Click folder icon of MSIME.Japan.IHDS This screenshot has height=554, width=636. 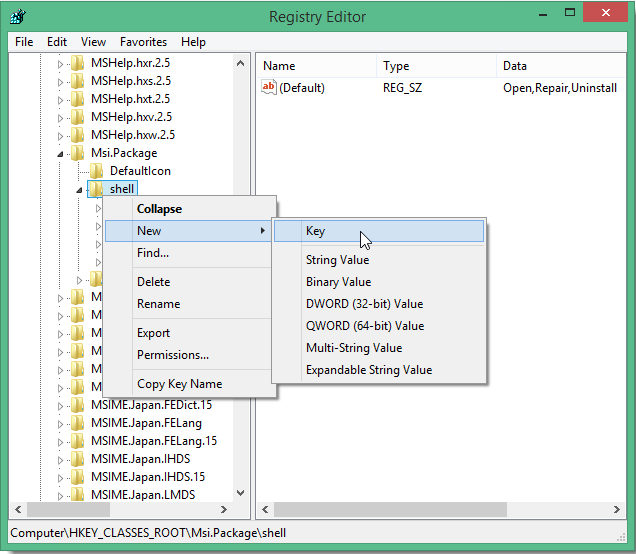pyautogui.click(x=77, y=459)
